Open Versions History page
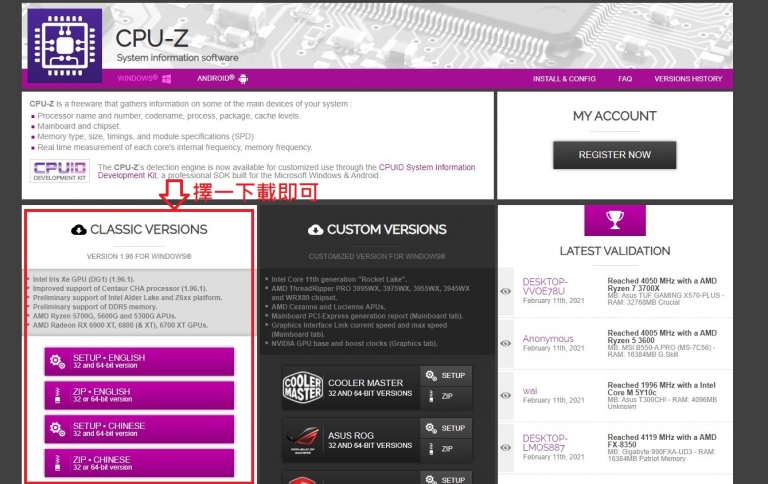The width and height of the screenshot is (768, 484). click(x=688, y=79)
